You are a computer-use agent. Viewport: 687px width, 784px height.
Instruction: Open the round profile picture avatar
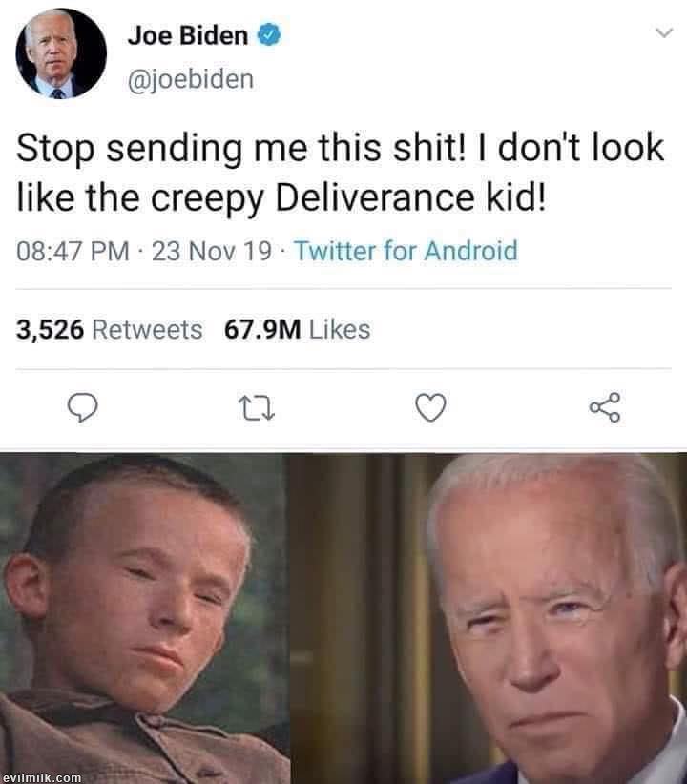61,53
